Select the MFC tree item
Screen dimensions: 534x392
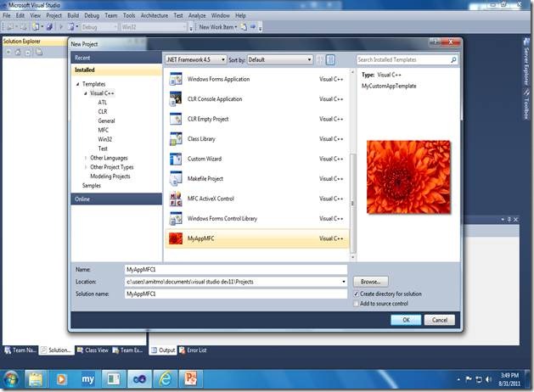tap(104, 130)
